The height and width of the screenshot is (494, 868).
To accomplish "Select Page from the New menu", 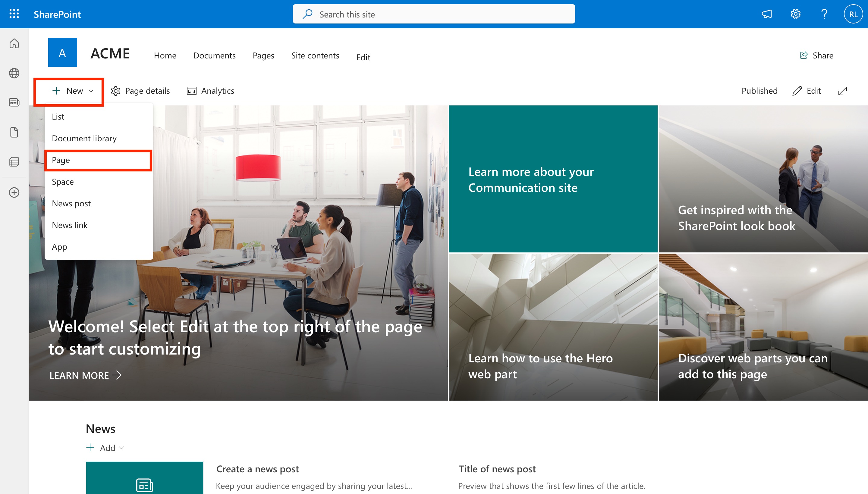I will (x=99, y=160).
